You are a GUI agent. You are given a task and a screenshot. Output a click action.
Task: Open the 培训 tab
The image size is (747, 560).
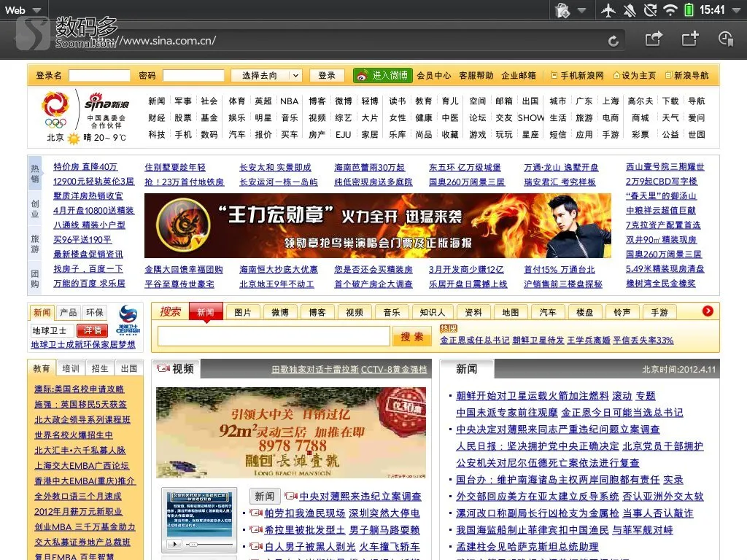coord(71,368)
